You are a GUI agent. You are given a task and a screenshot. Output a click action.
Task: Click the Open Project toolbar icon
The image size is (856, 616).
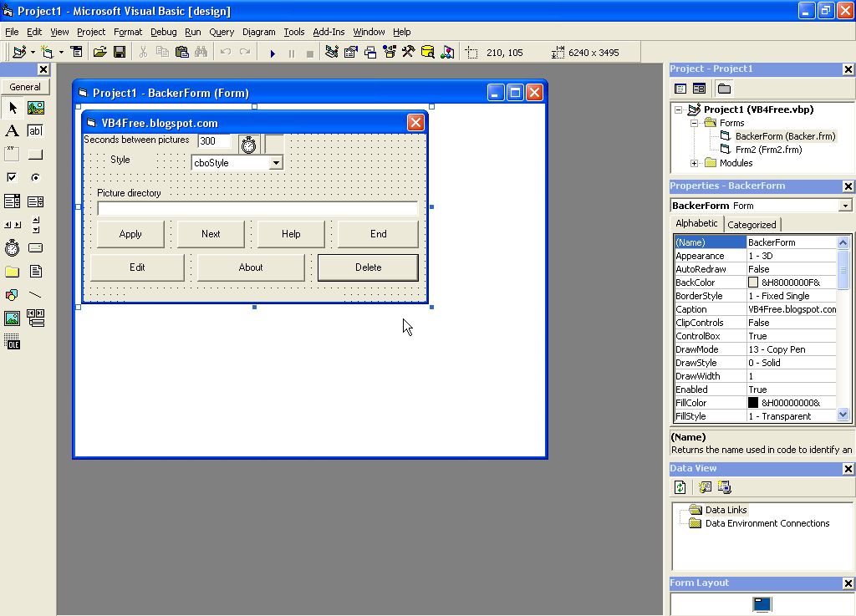[x=100, y=52]
